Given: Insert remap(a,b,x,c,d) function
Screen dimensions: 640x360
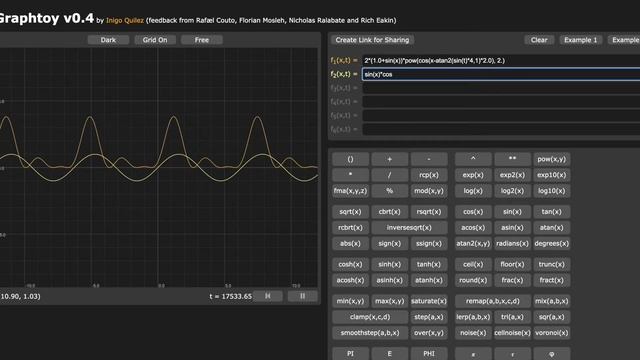Looking at the screenshot, I should click(x=493, y=301).
